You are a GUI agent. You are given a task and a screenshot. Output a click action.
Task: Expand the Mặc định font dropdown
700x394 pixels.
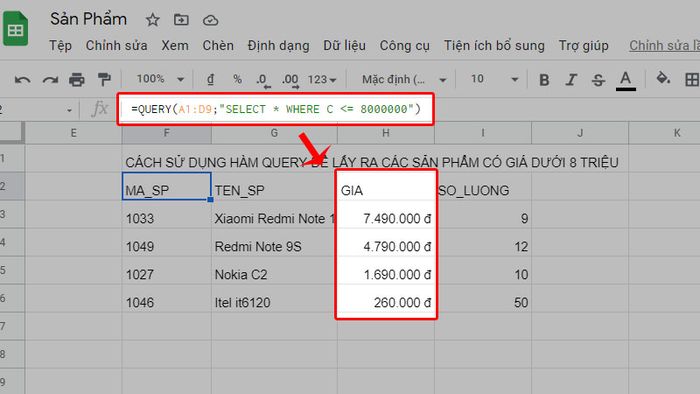tap(404, 80)
